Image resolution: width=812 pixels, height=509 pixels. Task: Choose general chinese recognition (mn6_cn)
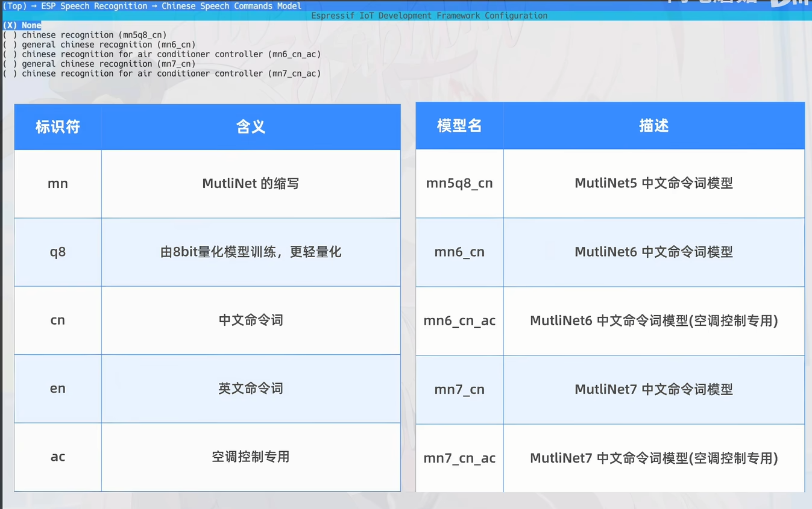tap(99, 45)
